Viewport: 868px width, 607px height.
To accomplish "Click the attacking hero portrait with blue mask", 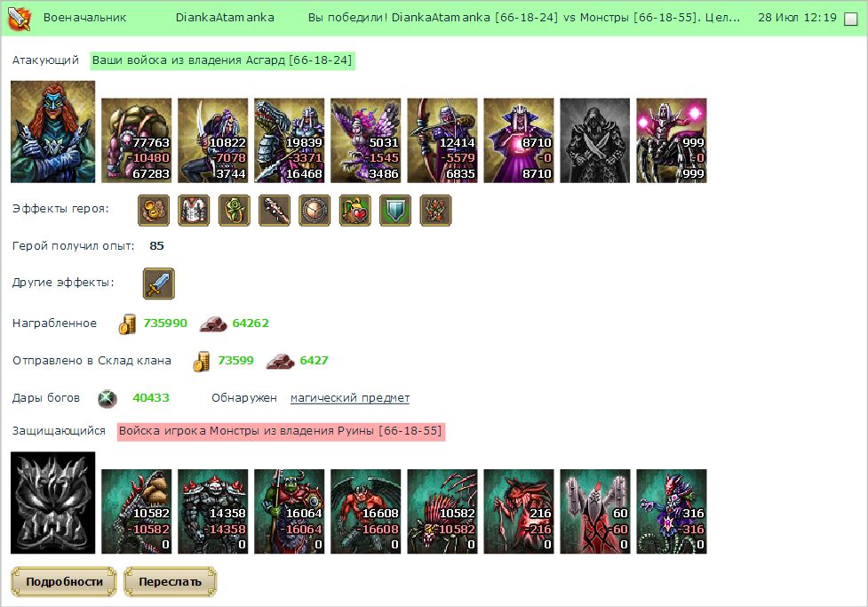I will click(52, 132).
